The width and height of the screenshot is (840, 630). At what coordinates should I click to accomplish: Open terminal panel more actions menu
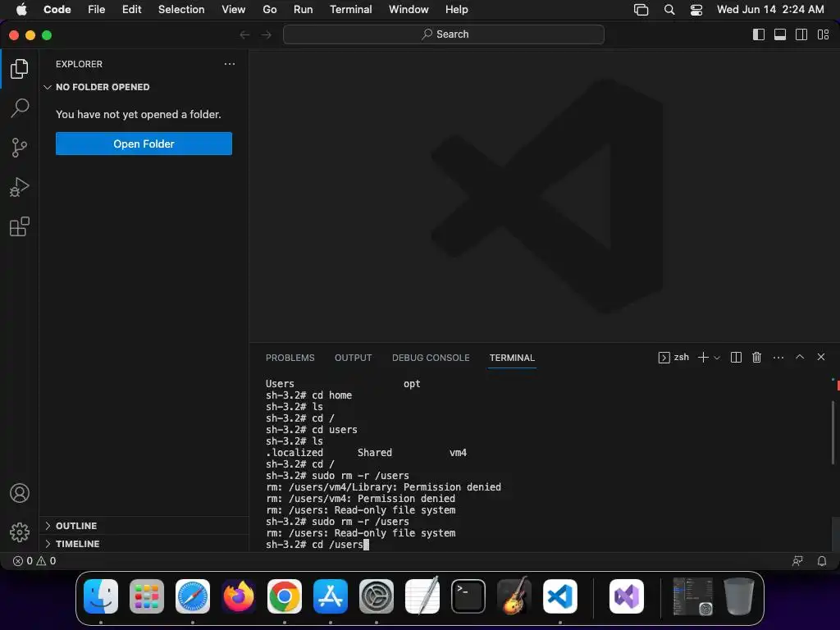tap(778, 358)
